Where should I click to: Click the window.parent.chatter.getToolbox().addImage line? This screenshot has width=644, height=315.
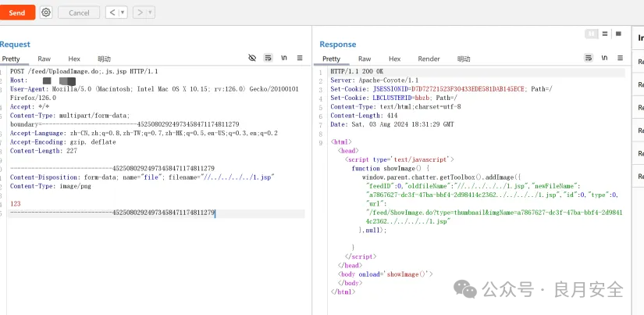(441, 177)
